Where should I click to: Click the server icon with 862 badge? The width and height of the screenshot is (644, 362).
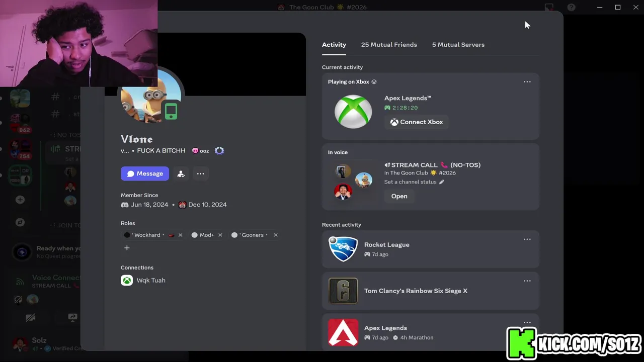pos(20,123)
